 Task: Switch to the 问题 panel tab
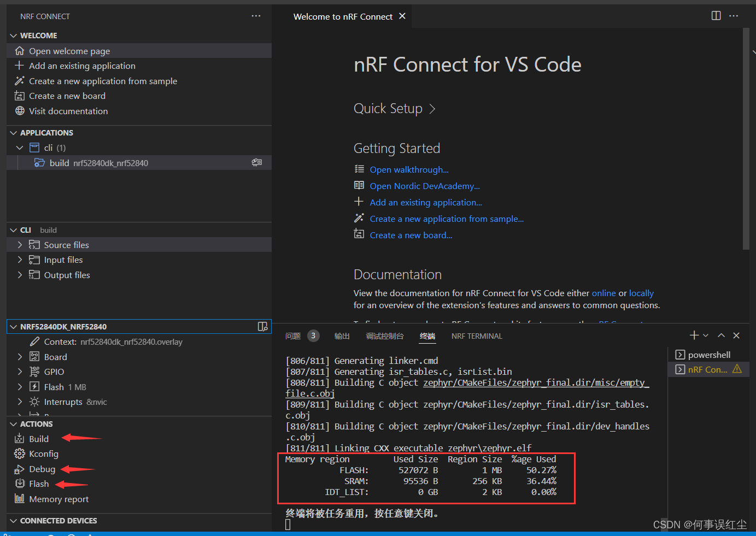point(293,336)
